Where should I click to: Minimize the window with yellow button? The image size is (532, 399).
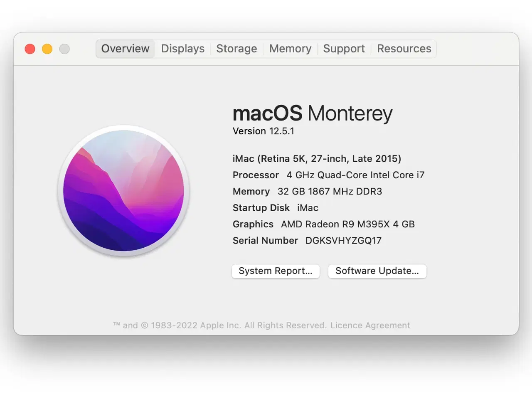[x=47, y=49]
